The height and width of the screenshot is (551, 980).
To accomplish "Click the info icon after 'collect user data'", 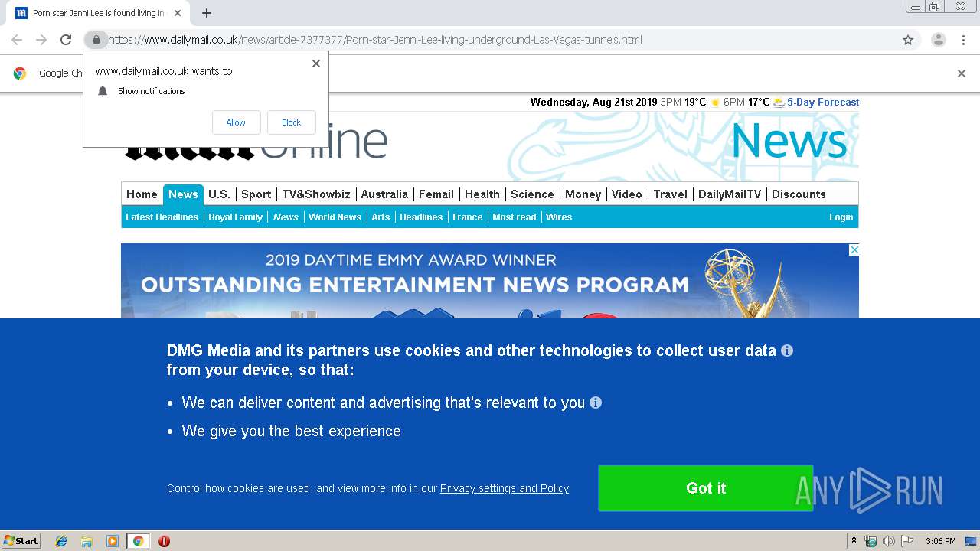I will [787, 350].
